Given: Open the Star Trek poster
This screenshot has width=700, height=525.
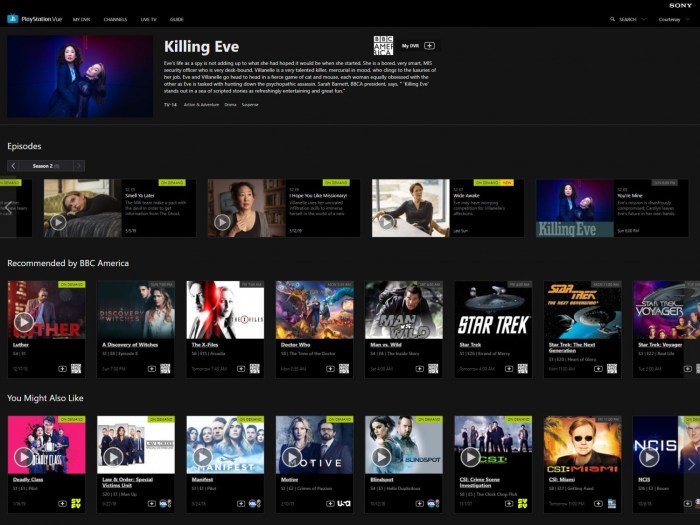Looking at the screenshot, I should coord(493,309).
